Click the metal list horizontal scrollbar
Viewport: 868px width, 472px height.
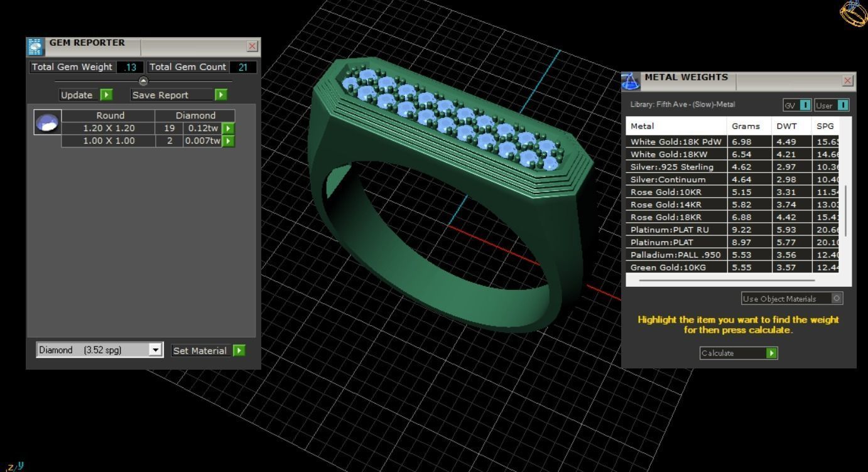tap(727, 281)
